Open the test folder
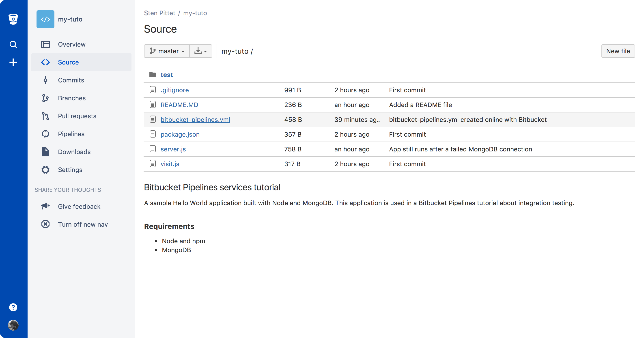644x338 pixels. [166, 75]
